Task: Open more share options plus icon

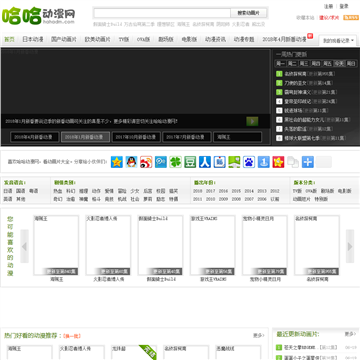Action: click(x=308, y=162)
